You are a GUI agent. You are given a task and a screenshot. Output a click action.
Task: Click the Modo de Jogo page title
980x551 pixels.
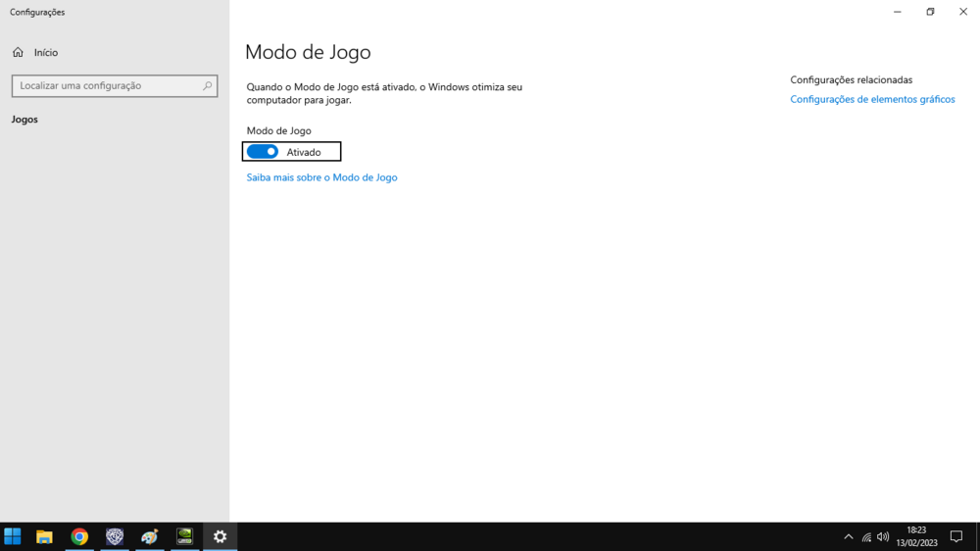point(308,52)
